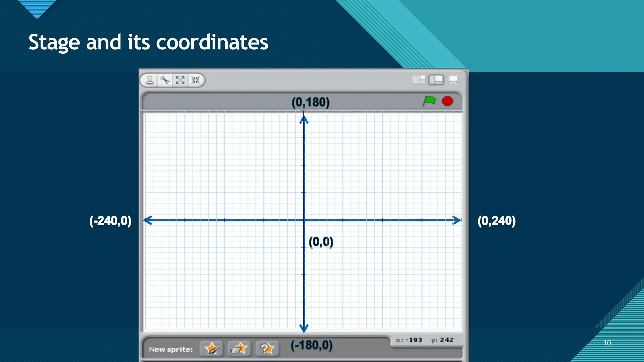Switch to full stage layout
644x362 pixels.
click(436, 80)
